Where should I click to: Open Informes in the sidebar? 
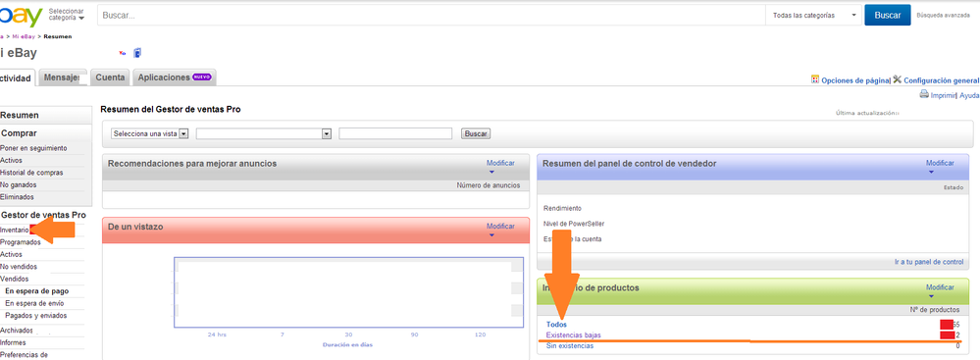(13, 342)
